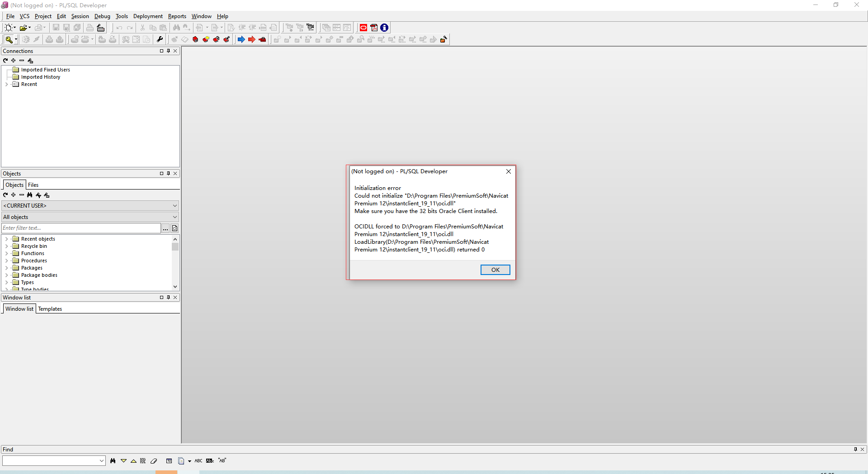The image size is (868, 474).
Task: Pin the Window list panel
Action: tap(168, 298)
